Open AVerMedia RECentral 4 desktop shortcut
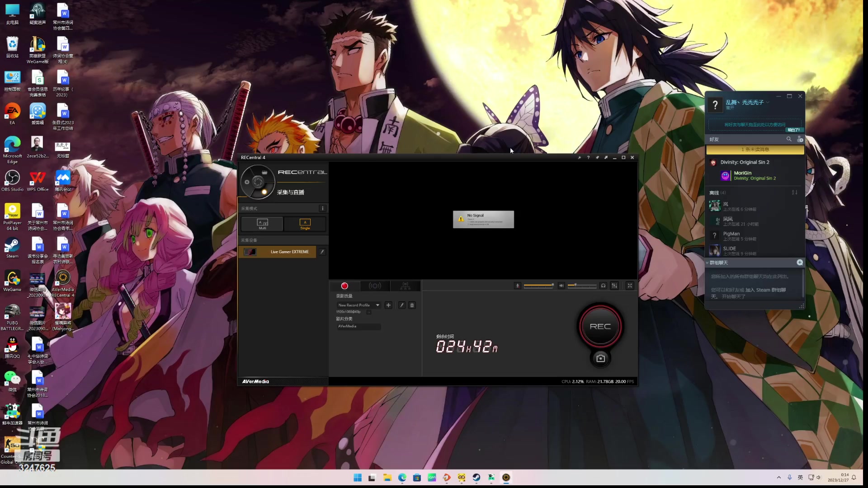This screenshot has height=488, width=868. tap(63, 283)
